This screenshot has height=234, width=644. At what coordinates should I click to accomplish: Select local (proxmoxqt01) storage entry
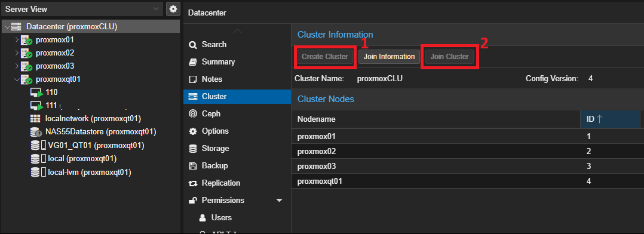82,158
